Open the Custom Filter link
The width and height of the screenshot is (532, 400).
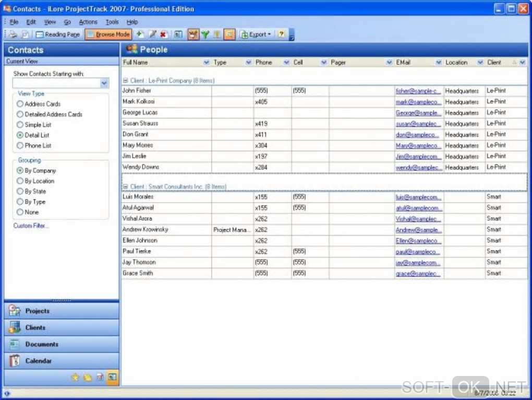[31, 226]
